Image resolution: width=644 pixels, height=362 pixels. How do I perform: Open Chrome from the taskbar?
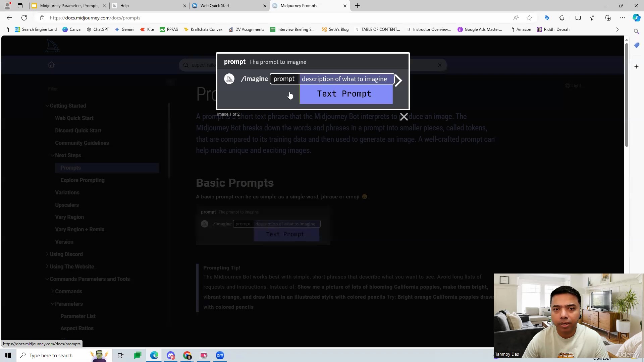coord(187,355)
